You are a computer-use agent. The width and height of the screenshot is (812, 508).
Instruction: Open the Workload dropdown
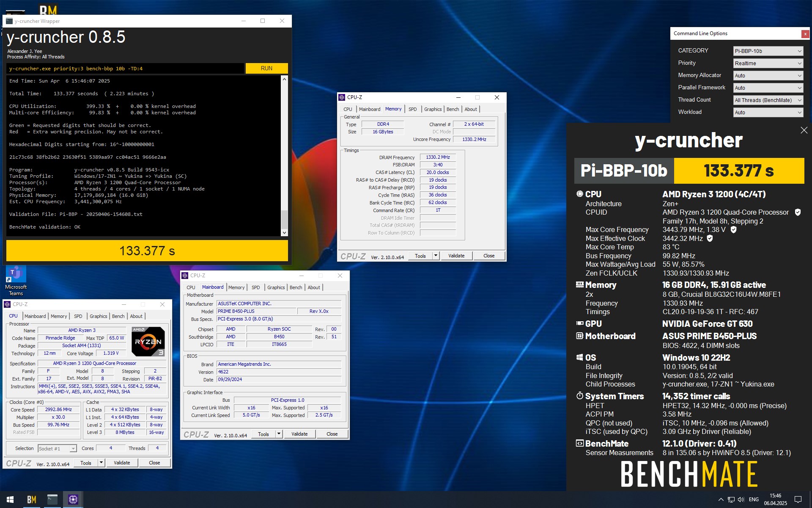point(768,112)
